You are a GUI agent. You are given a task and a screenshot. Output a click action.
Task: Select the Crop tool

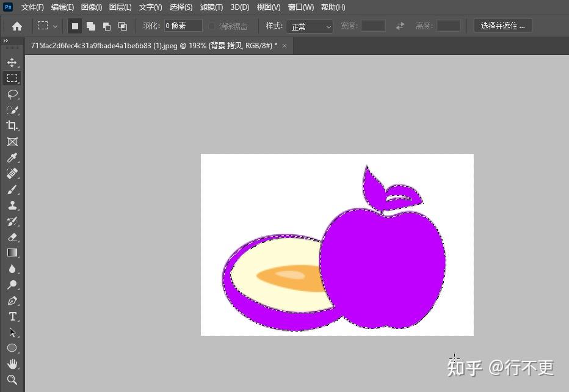click(x=12, y=126)
